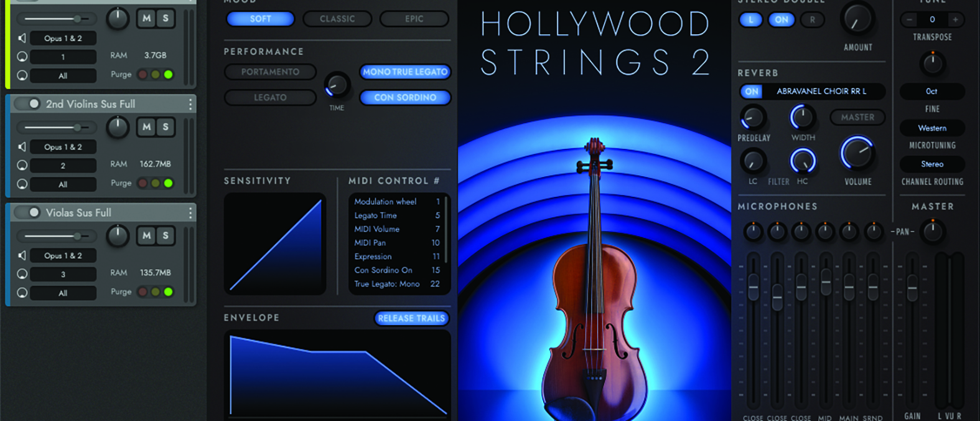This screenshot has width=980, height=421.
Task: Mute the Violas Sus Full instrument
Action: click(146, 235)
